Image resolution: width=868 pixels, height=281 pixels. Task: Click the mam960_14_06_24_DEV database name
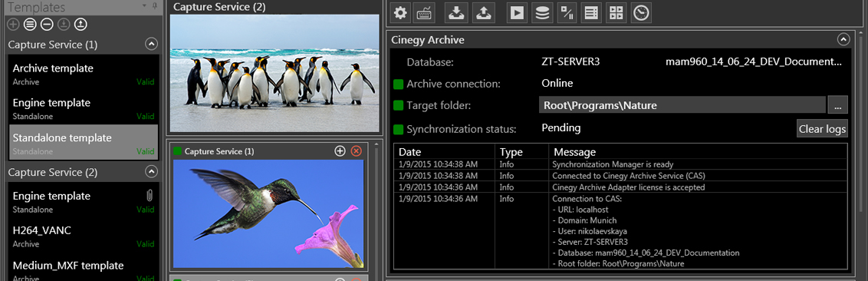(754, 61)
